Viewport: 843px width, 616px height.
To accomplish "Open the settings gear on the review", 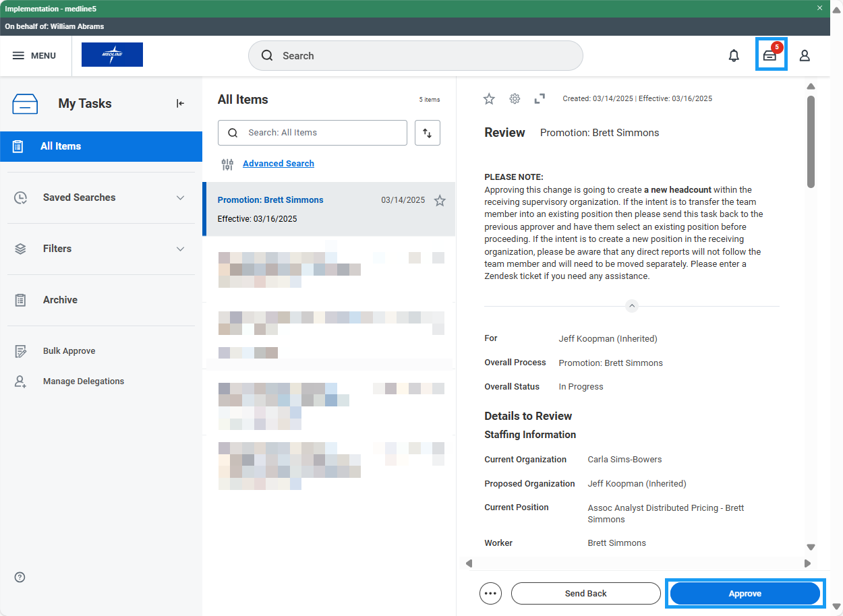I will pos(515,98).
